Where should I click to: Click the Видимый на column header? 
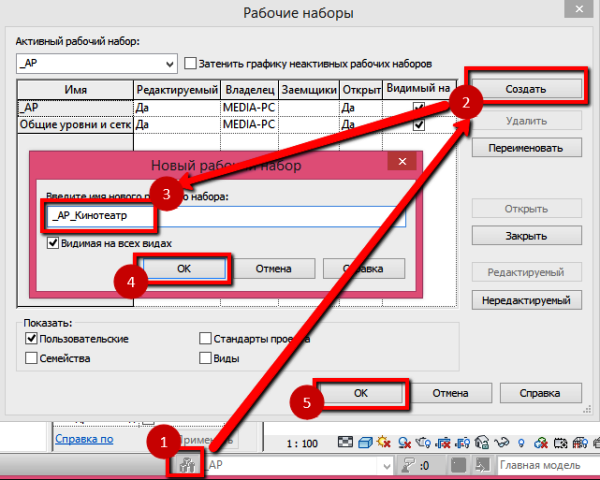tap(419, 89)
